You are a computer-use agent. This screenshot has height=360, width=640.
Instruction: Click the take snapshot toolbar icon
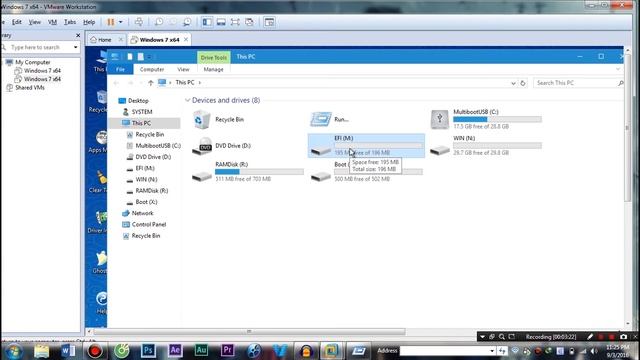pos(159,22)
